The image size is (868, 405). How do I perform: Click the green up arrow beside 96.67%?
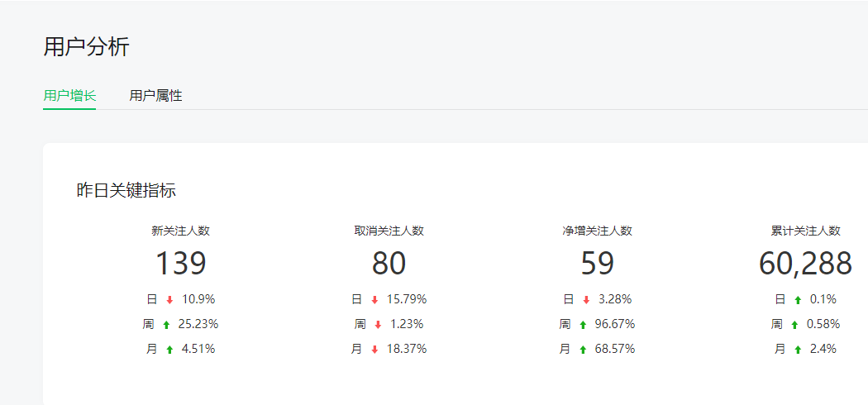tap(583, 325)
